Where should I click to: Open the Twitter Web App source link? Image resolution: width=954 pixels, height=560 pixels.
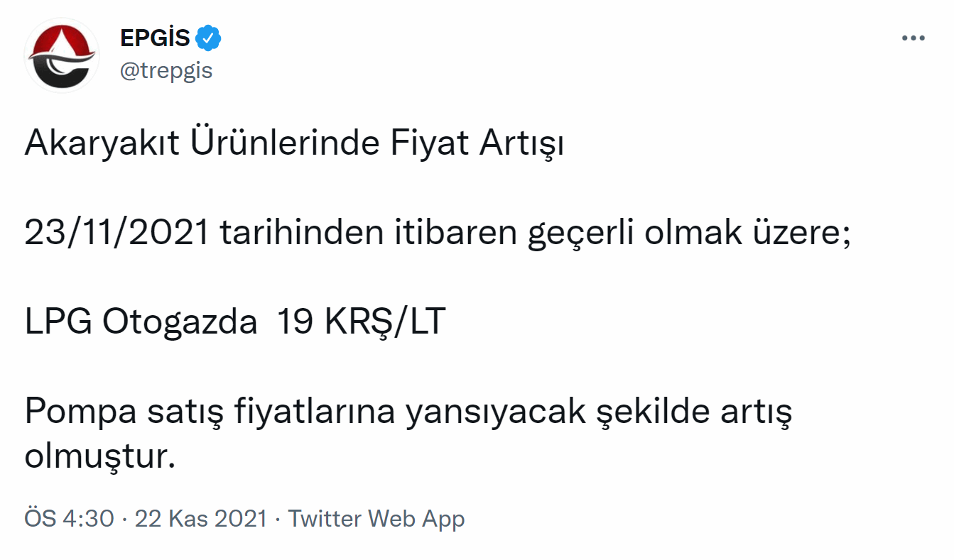coord(376,519)
